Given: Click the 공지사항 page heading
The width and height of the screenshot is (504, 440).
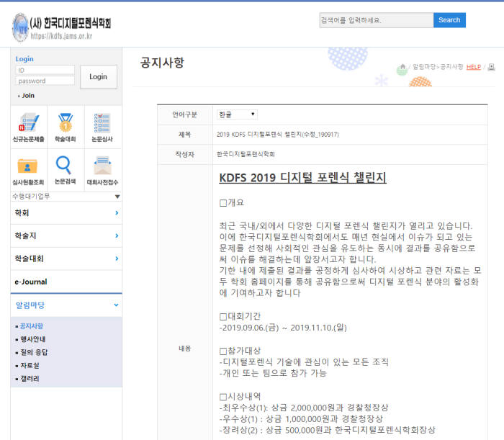Looking at the screenshot, I should click(x=162, y=63).
